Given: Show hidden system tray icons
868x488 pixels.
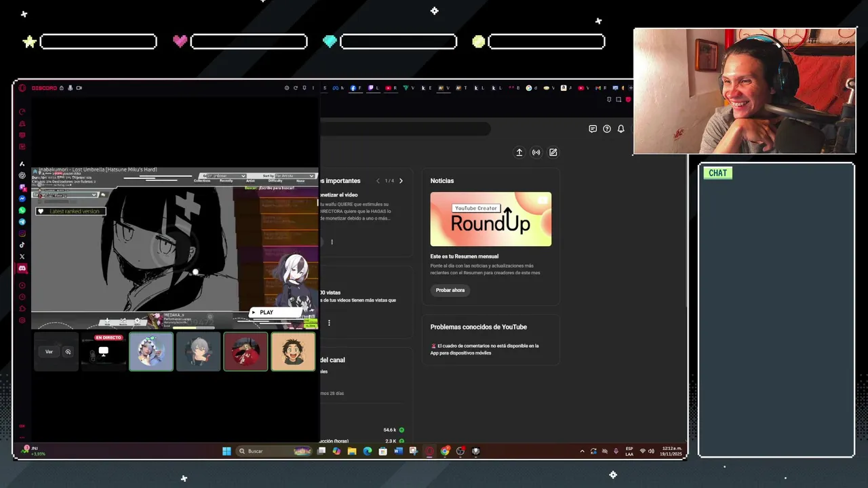Looking at the screenshot, I should pyautogui.click(x=582, y=451).
